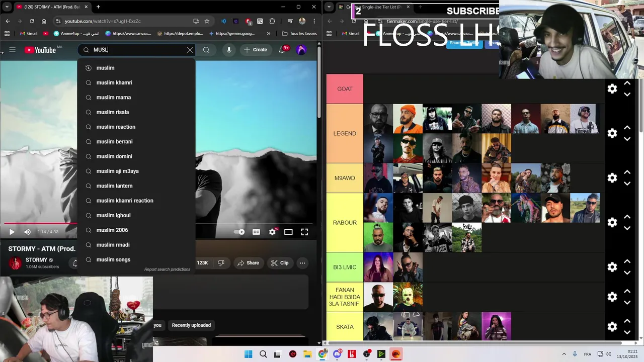
Task: Open the 'Tous les favoris' bookmarks folder
Action: 299,34
